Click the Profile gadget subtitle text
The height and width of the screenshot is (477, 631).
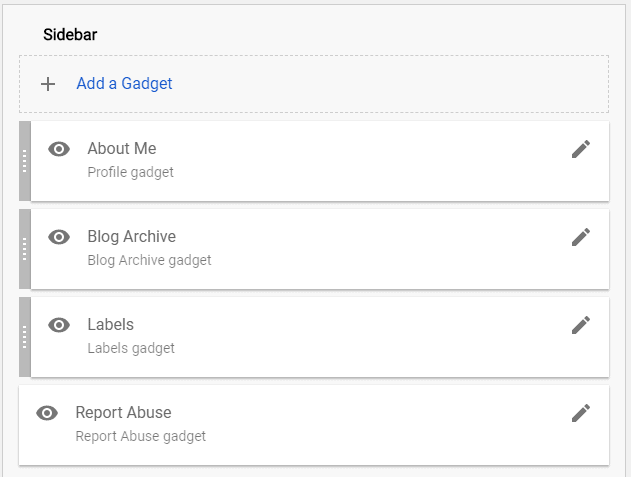(x=130, y=172)
